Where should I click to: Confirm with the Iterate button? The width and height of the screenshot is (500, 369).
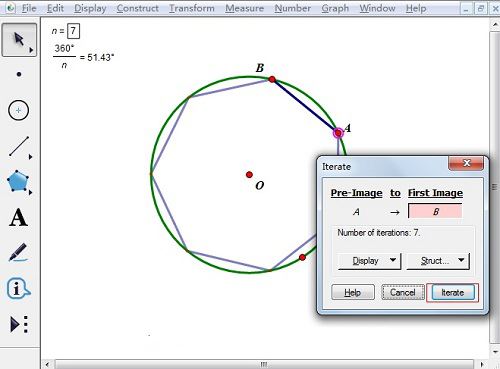pos(453,292)
